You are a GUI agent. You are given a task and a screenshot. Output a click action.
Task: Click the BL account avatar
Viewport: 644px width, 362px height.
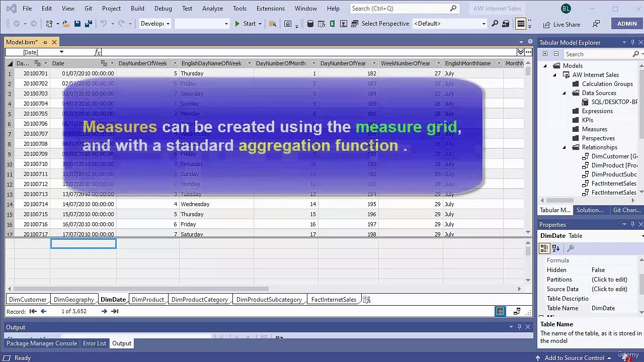tap(566, 9)
